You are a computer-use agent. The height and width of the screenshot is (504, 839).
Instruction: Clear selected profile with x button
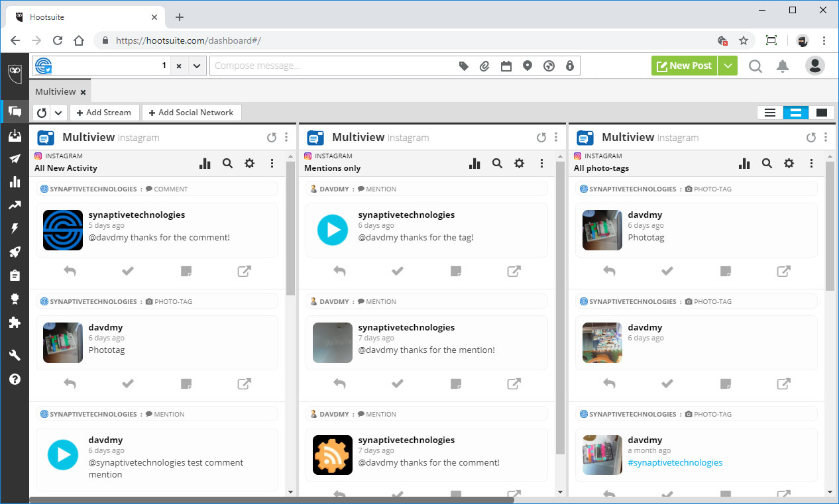click(x=179, y=66)
